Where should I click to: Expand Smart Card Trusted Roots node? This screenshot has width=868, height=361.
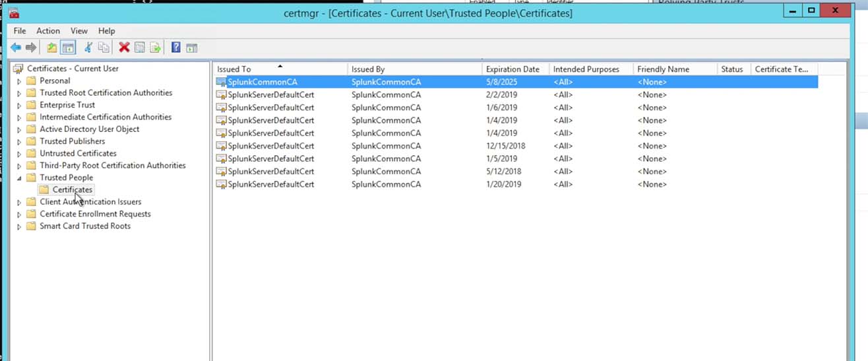click(19, 226)
